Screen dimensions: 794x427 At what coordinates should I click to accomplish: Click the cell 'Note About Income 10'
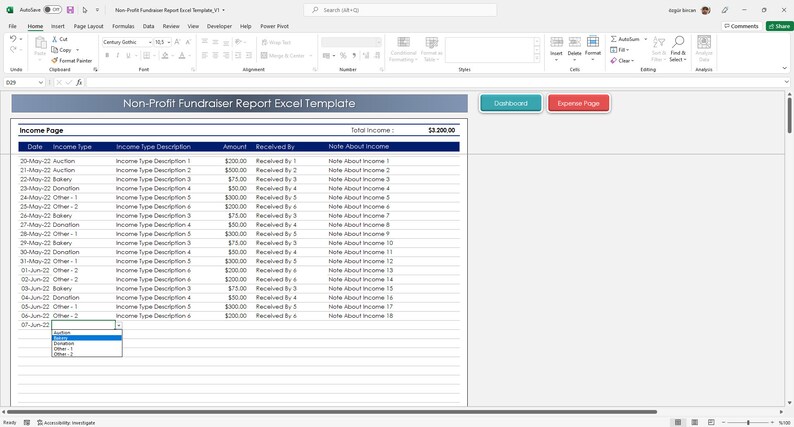(x=361, y=243)
